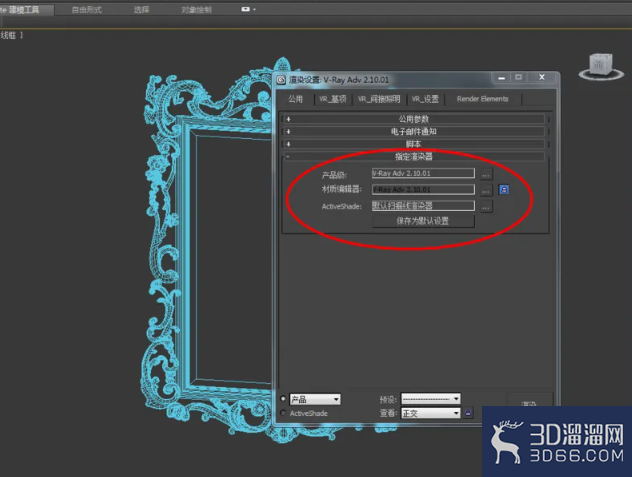Close the render setup dialog
Viewport: 632px width, 477px height.
pyautogui.click(x=542, y=77)
